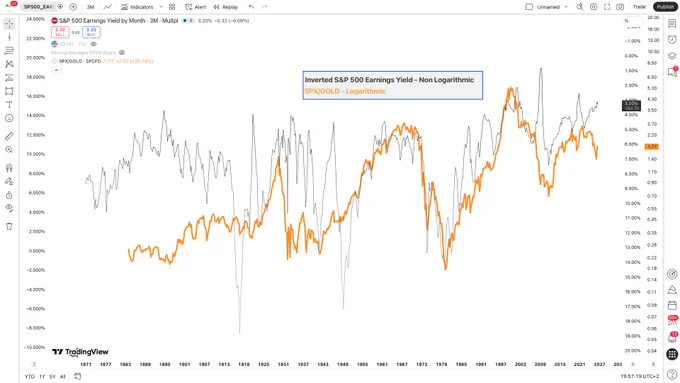Open Unnamed layout dropdown
The width and height of the screenshot is (680, 383).
point(552,7)
